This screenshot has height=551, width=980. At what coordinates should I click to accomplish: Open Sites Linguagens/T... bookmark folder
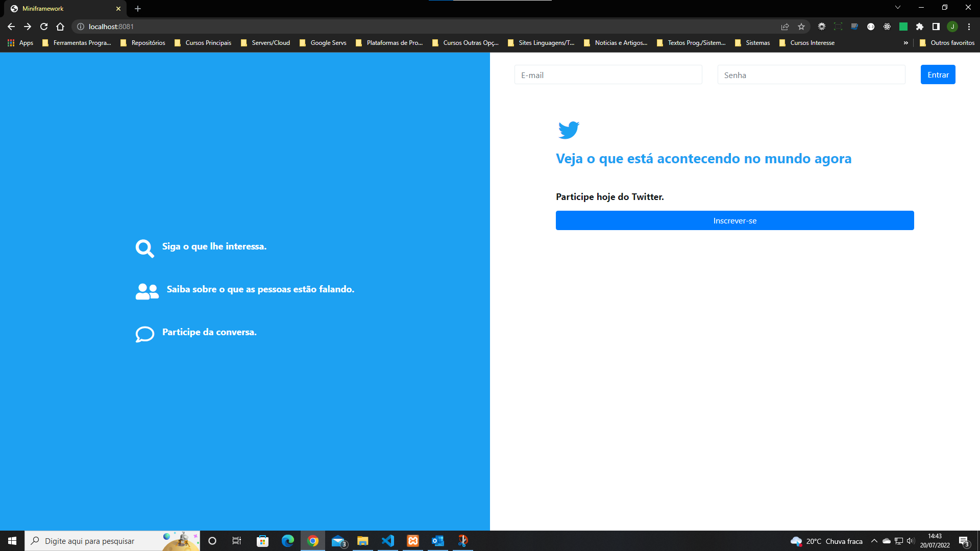coord(541,43)
